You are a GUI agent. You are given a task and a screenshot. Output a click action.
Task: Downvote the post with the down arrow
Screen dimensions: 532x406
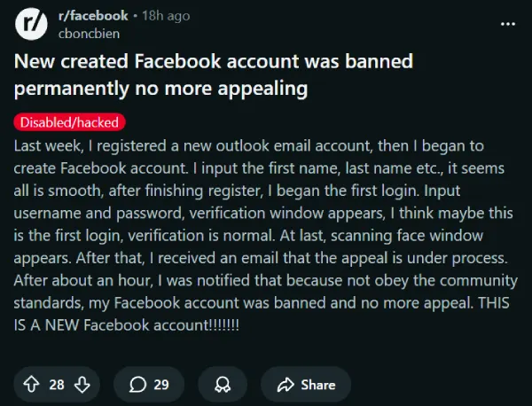click(x=81, y=384)
